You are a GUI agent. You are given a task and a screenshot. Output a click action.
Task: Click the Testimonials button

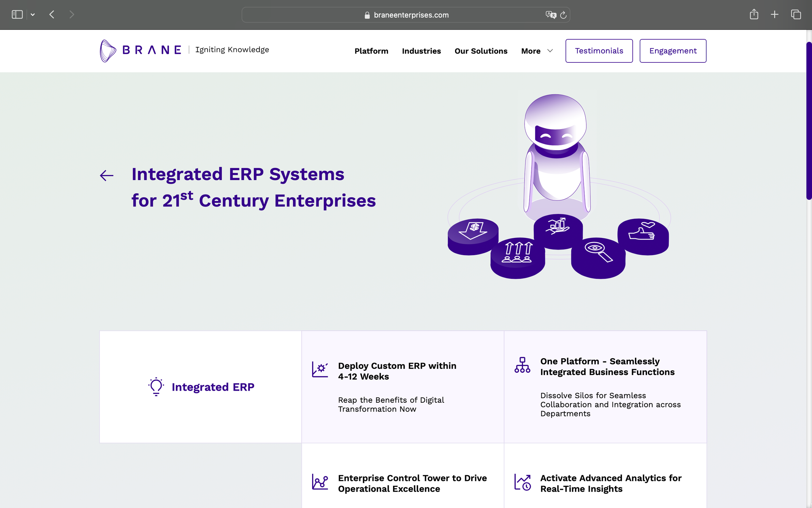coord(599,51)
